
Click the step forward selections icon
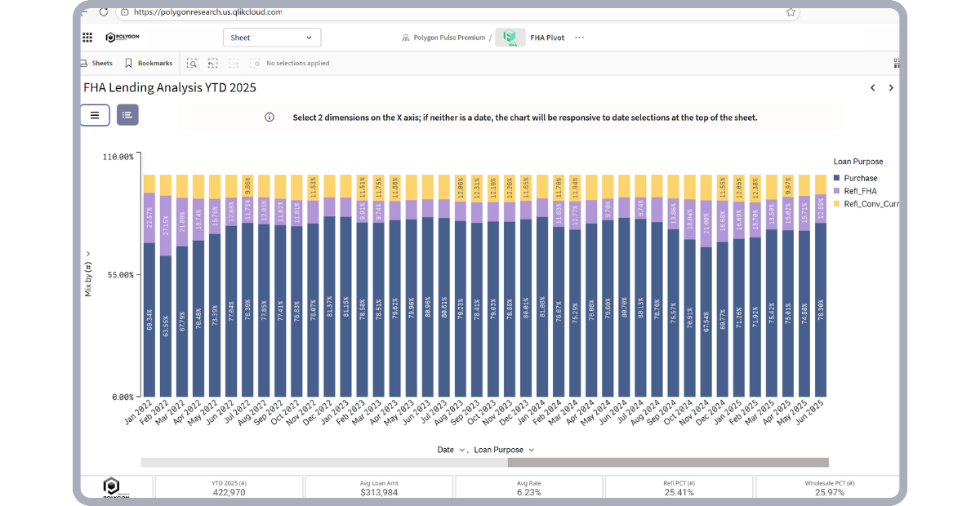(234, 63)
